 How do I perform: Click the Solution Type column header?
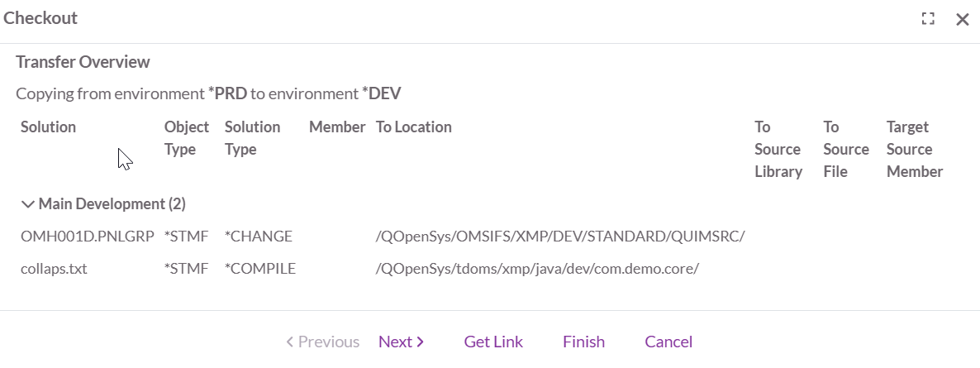pos(252,138)
